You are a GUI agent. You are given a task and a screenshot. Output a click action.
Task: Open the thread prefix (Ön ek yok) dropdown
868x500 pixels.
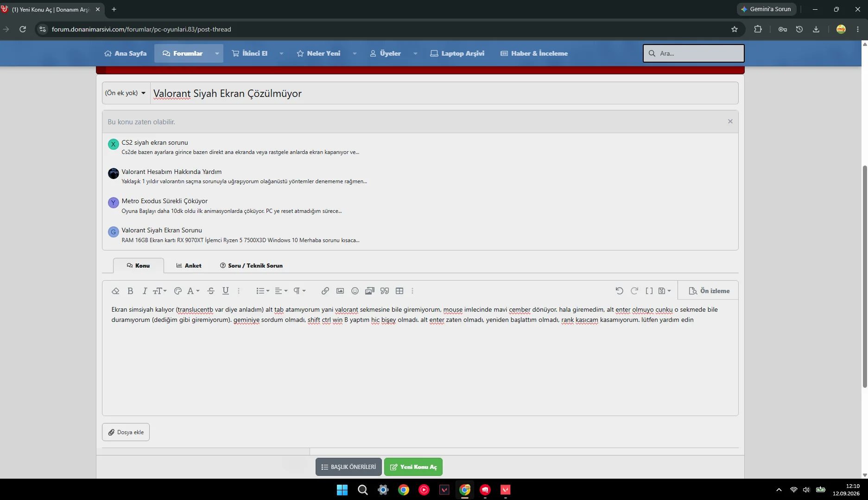[126, 93]
